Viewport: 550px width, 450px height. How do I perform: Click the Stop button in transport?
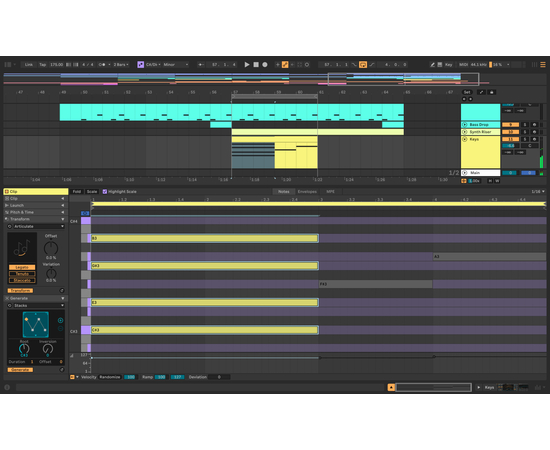pos(256,65)
